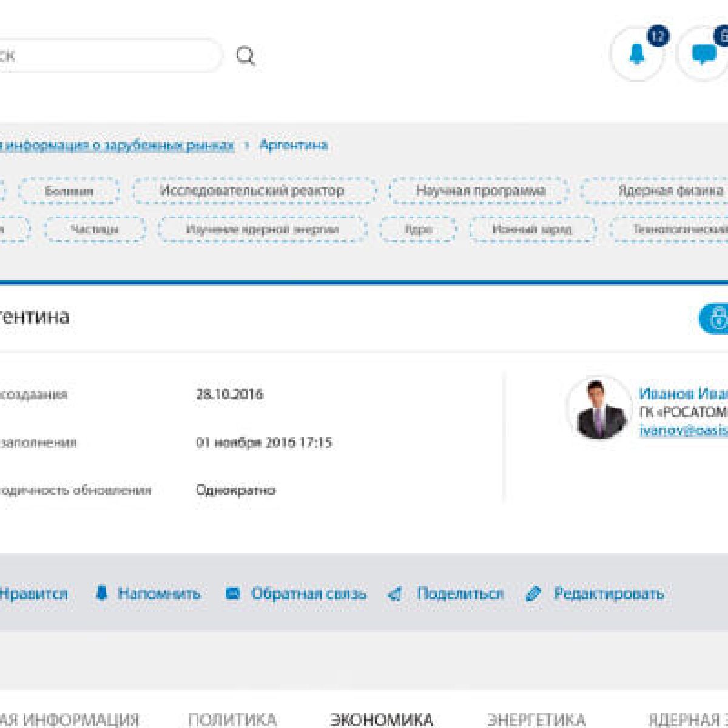Click the Обратная связь link

(x=309, y=593)
